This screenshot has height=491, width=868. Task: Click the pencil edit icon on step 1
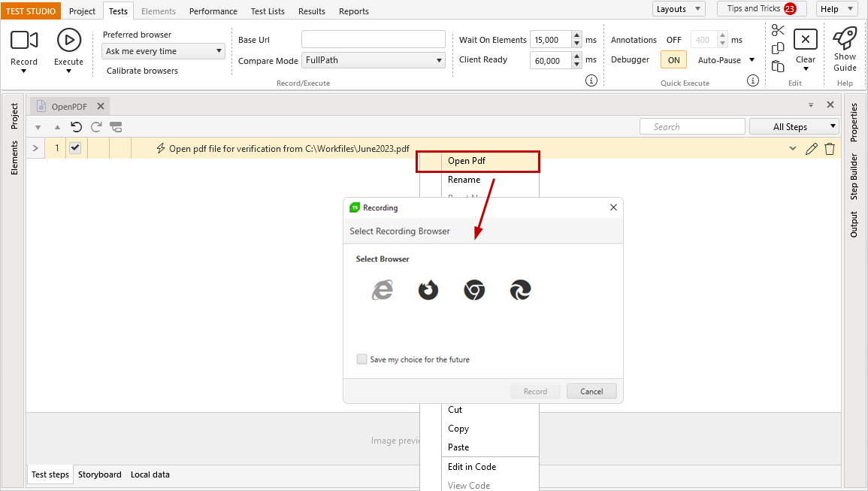(x=811, y=149)
